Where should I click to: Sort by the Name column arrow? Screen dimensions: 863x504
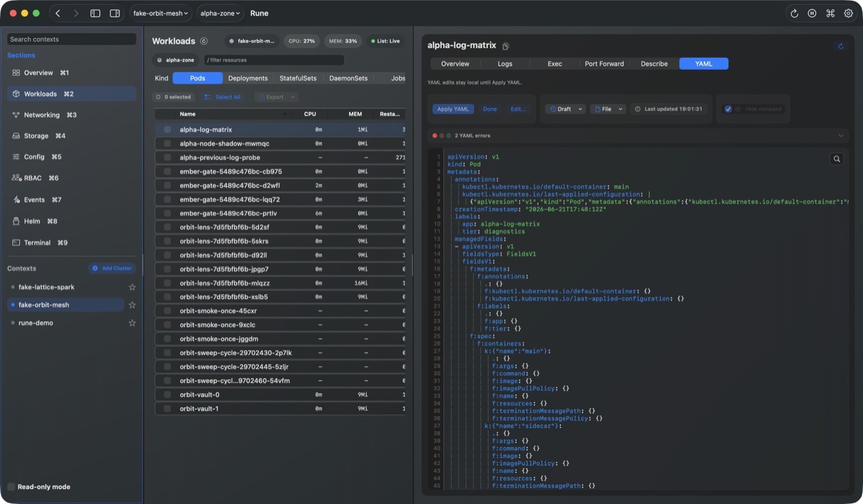(x=285, y=114)
